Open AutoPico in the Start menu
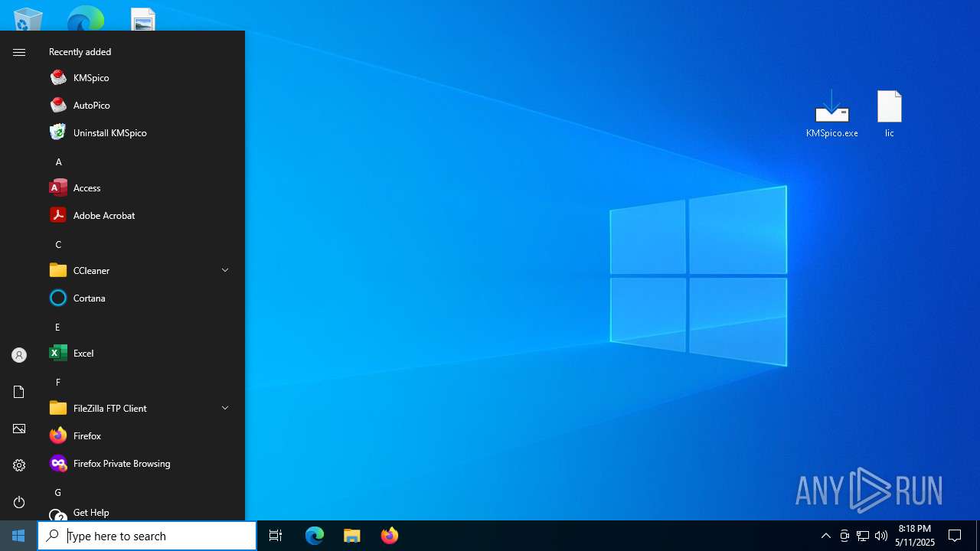This screenshot has height=551, width=980. [x=140, y=106]
